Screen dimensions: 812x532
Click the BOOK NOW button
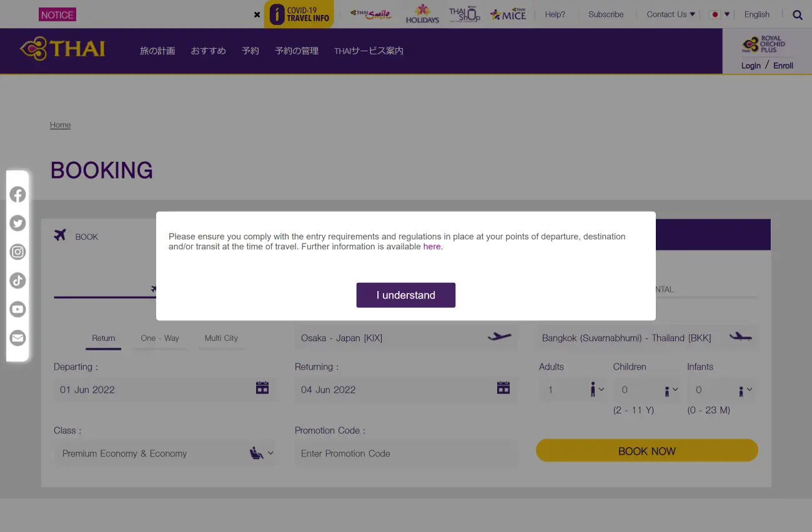click(x=647, y=451)
